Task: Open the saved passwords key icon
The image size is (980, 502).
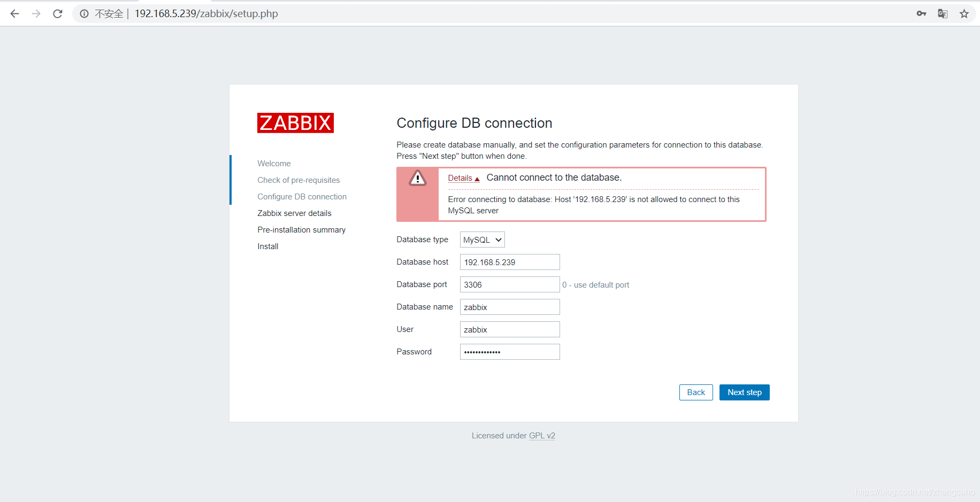Action: click(921, 14)
